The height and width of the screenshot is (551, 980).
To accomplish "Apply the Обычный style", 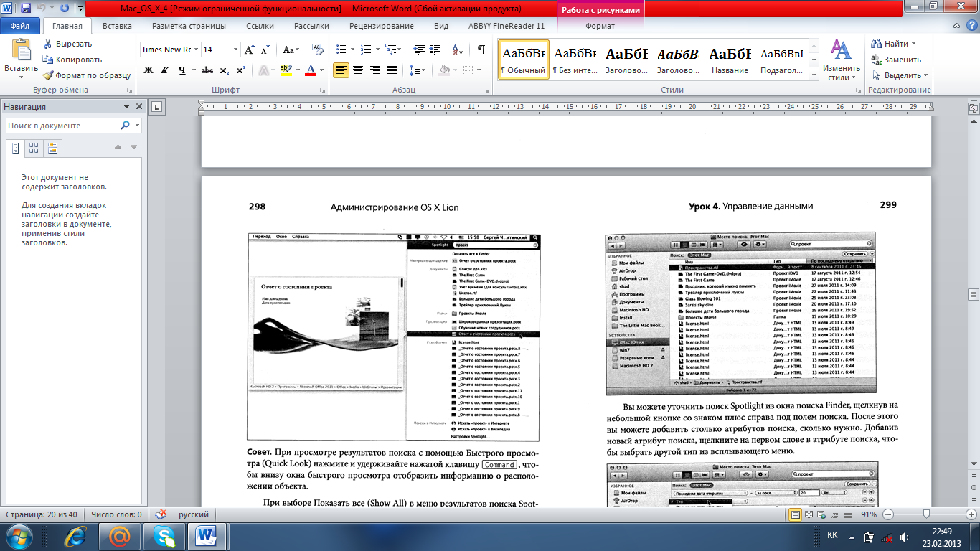I will point(523,60).
